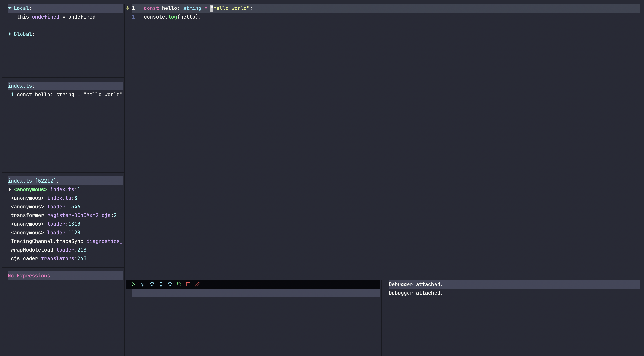Collapse the Local scope triangle
The width and height of the screenshot is (644, 356).
click(10, 8)
